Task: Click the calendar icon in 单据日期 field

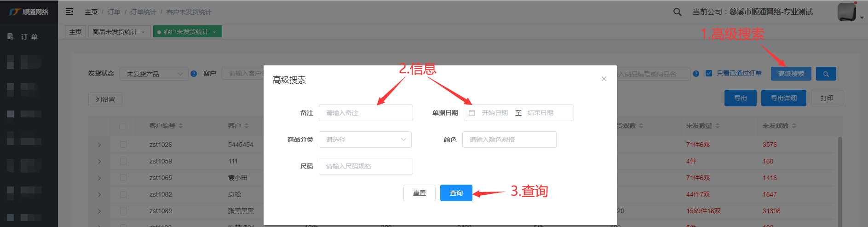Action: (472, 113)
